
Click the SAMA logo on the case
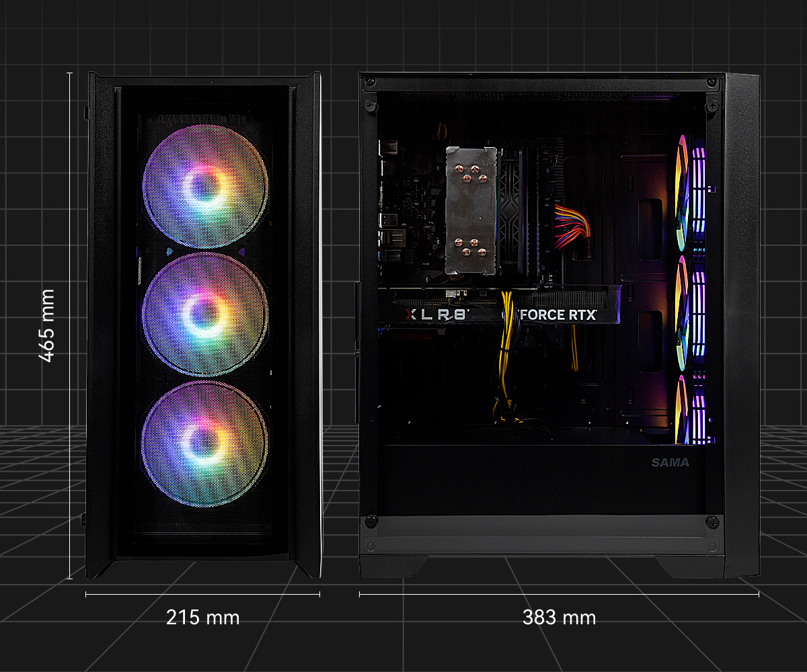click(x=670, y=462)
